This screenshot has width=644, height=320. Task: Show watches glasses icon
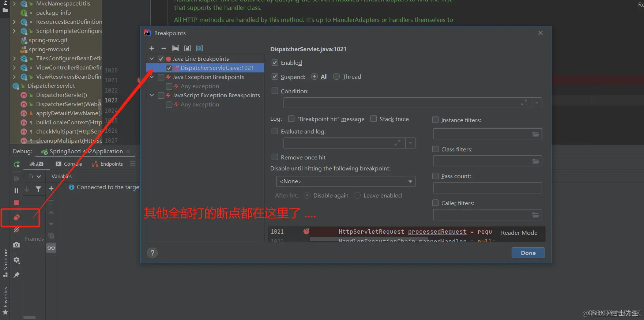tap(51, 248)
